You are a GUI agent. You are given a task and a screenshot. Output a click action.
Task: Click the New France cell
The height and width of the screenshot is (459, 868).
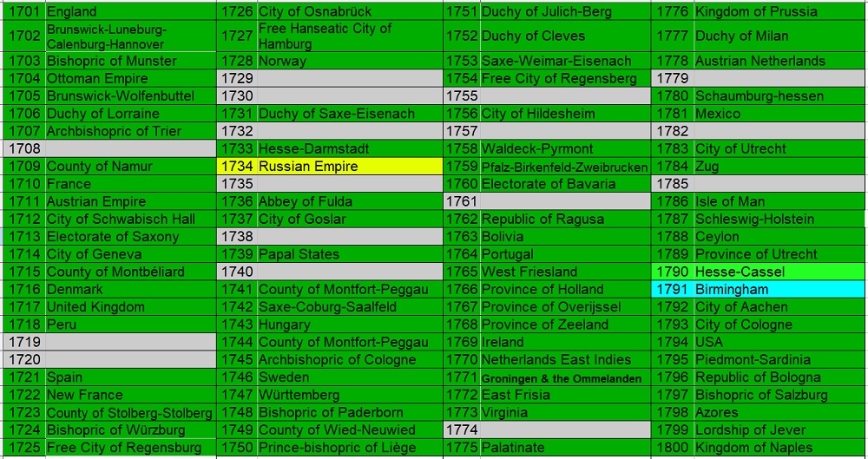pyautogui.click(x=131, y=395)
